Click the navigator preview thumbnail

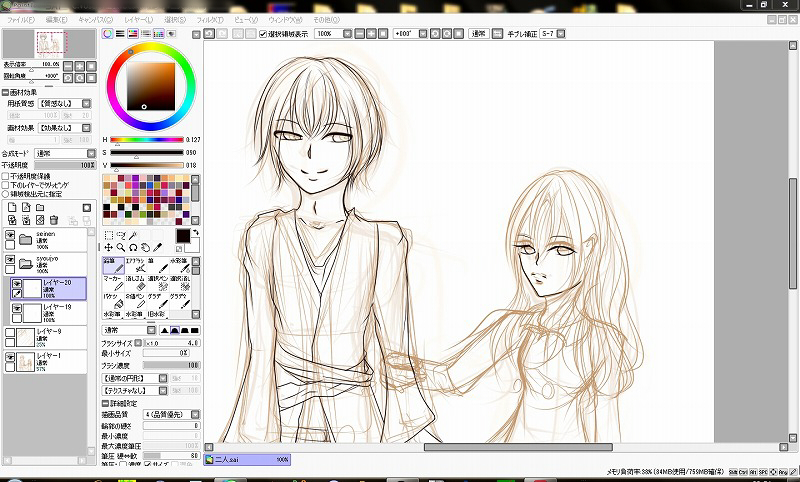pyautogui.click(x=49, y=43)
